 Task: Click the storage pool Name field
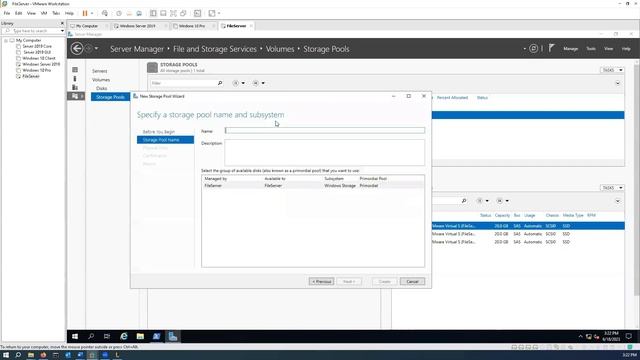point(325,130)
